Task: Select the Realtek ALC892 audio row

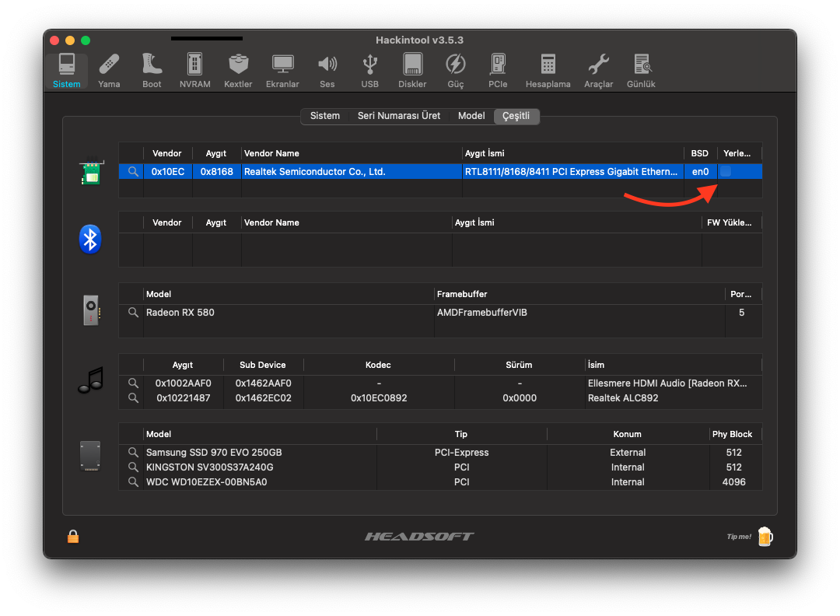Action: click(x=439, y=398)
